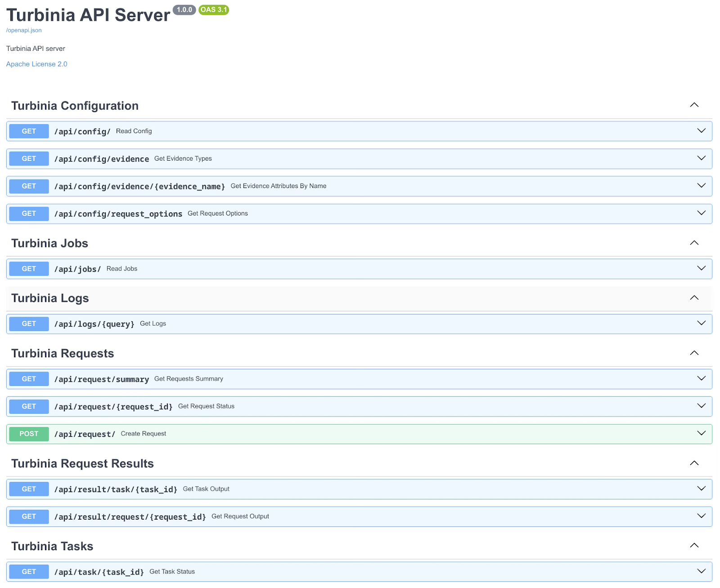Click the Turbinia API Server title
720x588 pixels.
point(88,15)
